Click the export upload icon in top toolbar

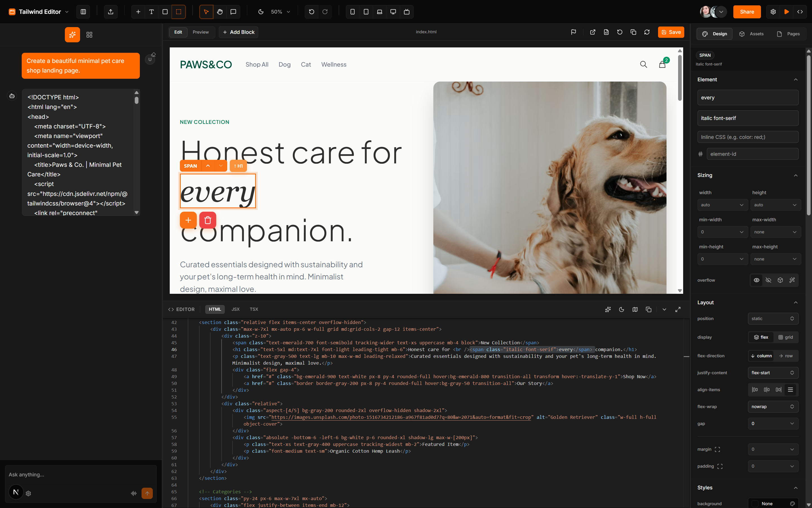111,12
